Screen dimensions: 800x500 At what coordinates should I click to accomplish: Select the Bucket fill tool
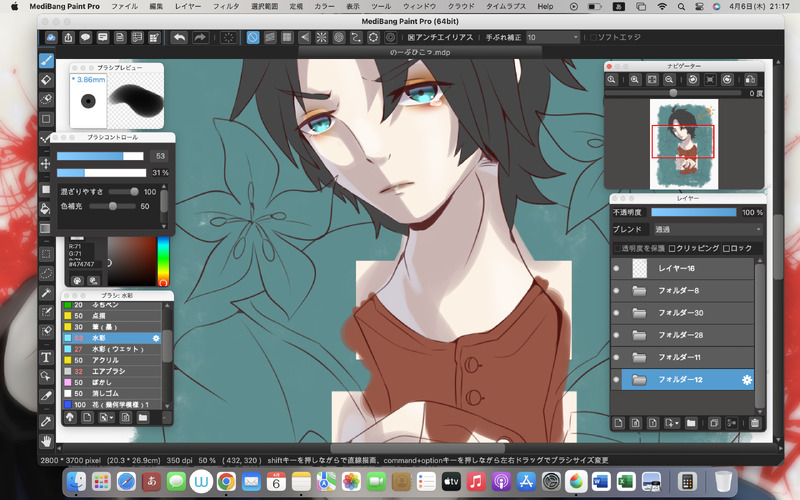coord(46,208)
